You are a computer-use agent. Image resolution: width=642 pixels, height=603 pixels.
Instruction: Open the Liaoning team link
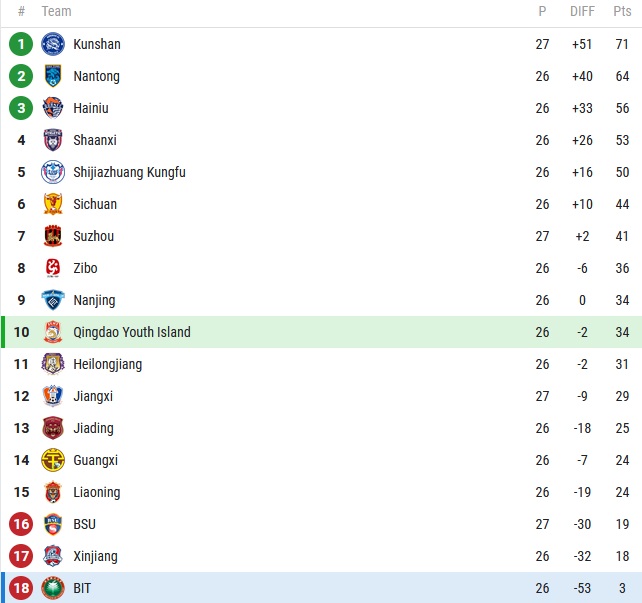coord(96,492)
